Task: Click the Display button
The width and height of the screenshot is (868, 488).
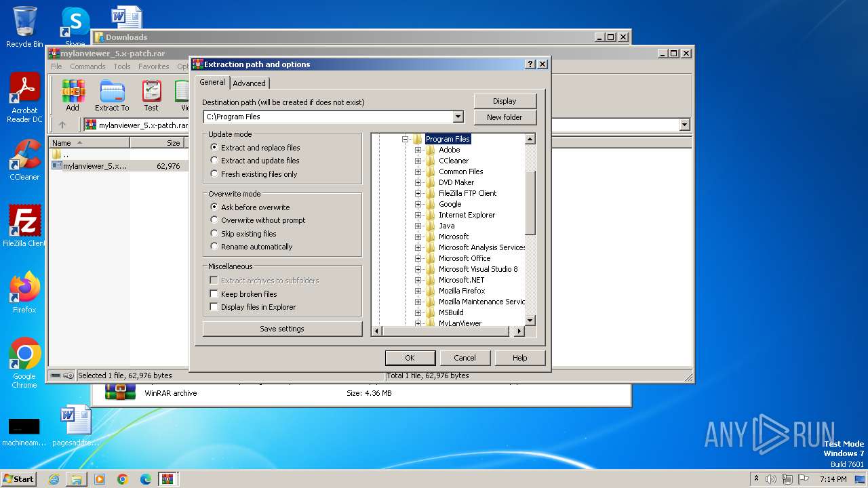Action: (x=505, y=101)
